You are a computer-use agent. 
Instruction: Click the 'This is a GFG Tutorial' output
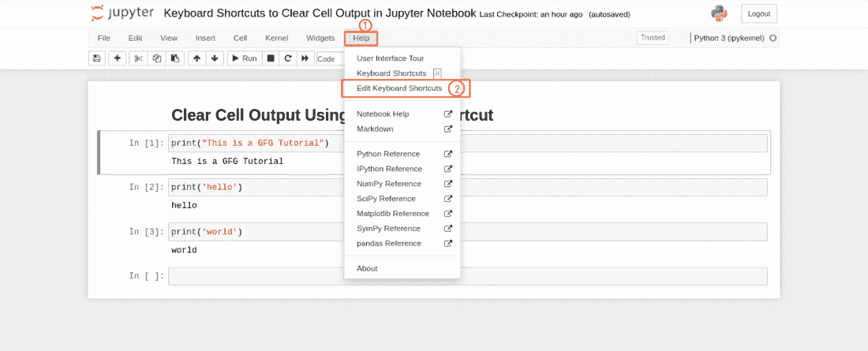[227, 162]
